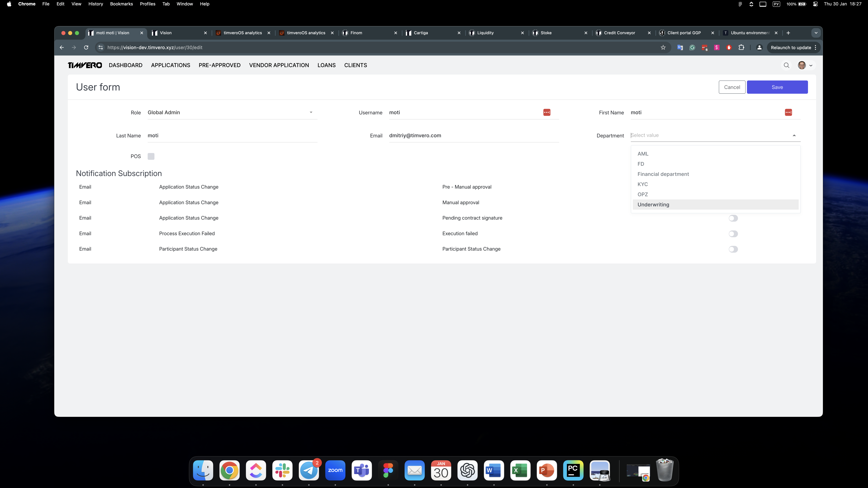Click the search magnifier icon in header
Viewport: 868px width, 488px height.
pyautogui.click(x=786, y=65)
